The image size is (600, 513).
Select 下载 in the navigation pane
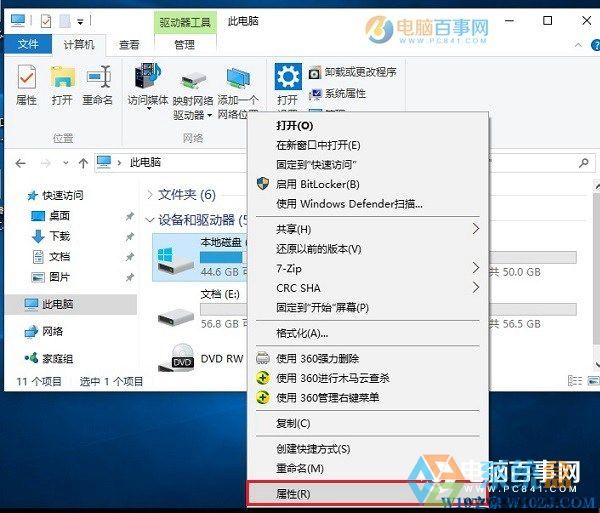click(x=50, y=236)
